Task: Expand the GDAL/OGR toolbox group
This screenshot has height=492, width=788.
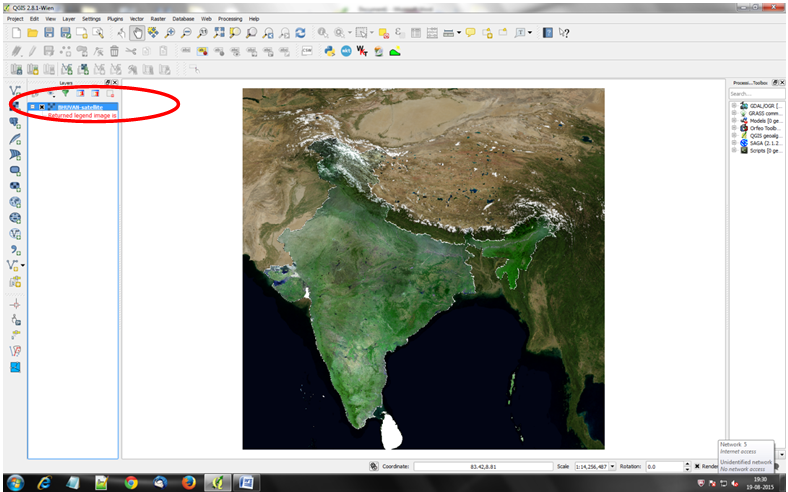Action: click(x=734, y=106)
